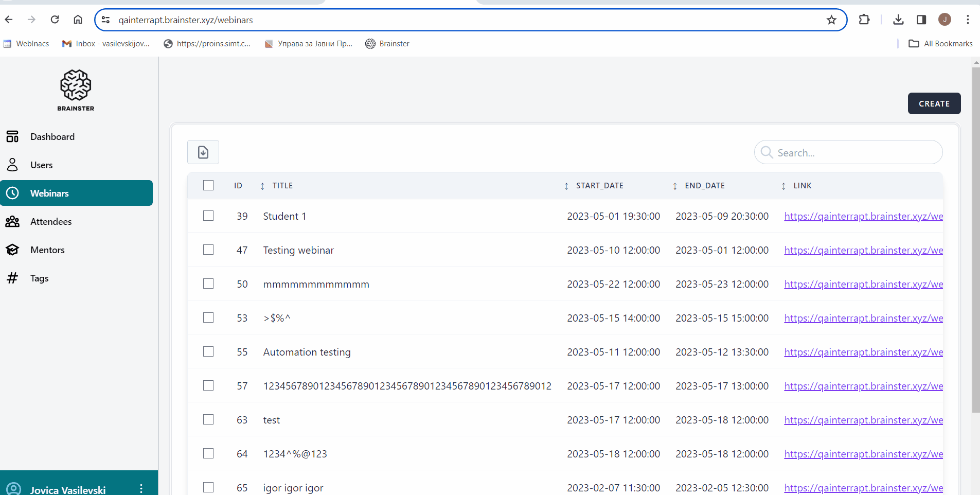The width and height of the screenshot is (980, 495).
Task: Bookmark this page with the star icon
Action: tap(831, 20)
